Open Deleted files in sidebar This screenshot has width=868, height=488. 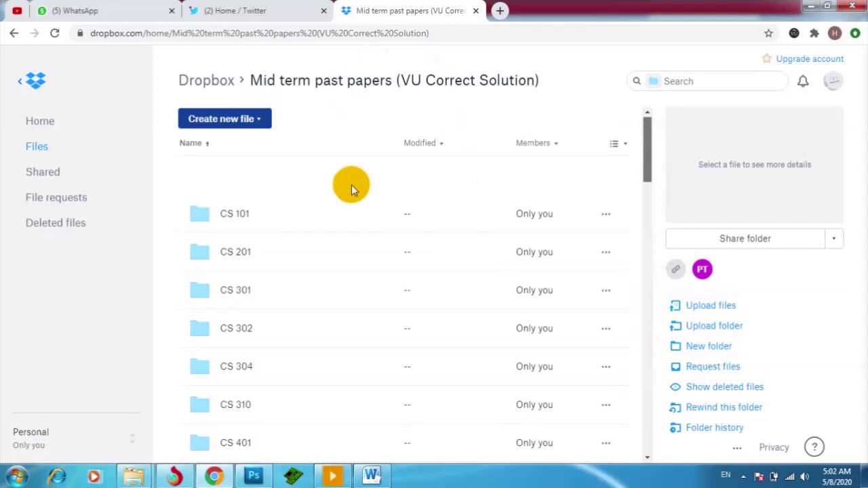pyautogui.click(x=56, y=223)
